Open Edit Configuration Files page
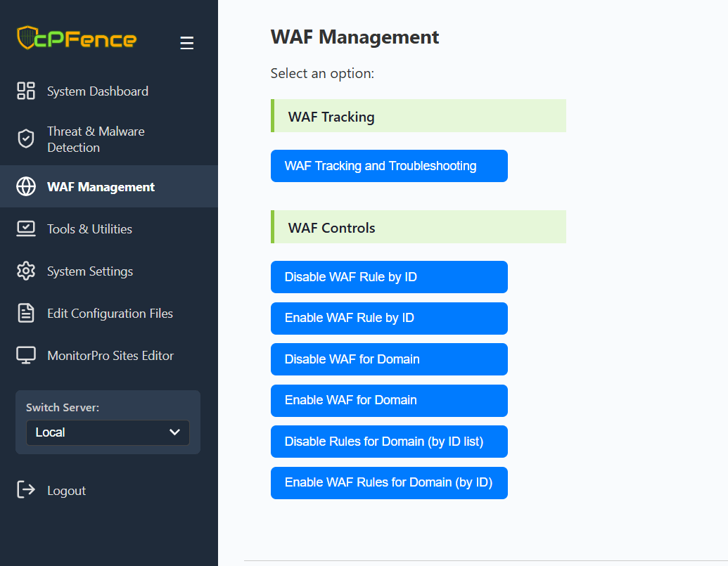Viewport: 728px width, 566px height. (108, 313)
